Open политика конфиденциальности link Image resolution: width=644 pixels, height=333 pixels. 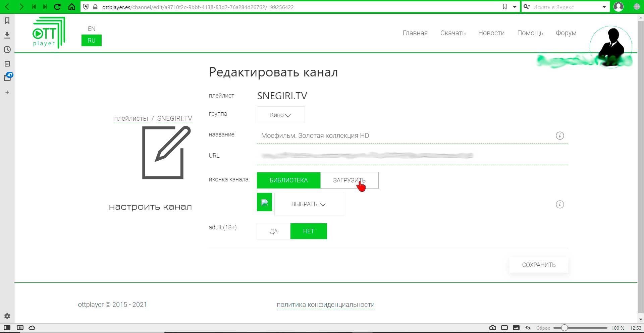[x=326, y=305]
